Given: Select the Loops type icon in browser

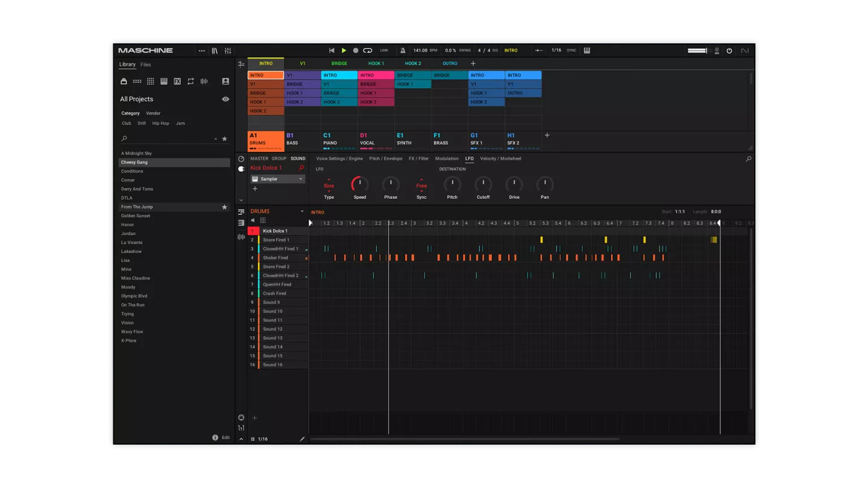Looking at the screenshot, I should click(190, 81).
